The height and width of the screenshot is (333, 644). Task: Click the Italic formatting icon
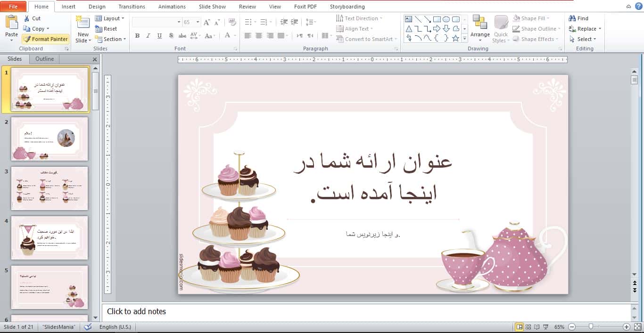(148, 36)
